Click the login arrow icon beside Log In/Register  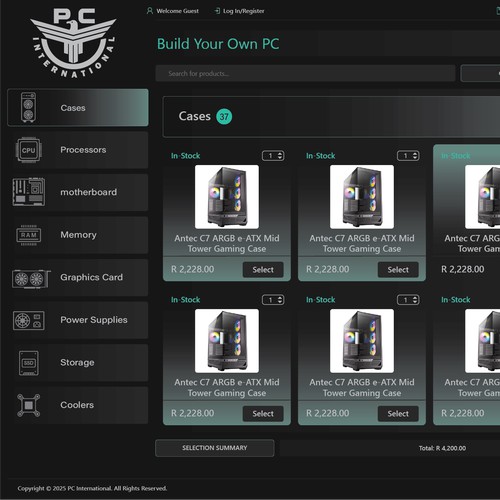217,11
